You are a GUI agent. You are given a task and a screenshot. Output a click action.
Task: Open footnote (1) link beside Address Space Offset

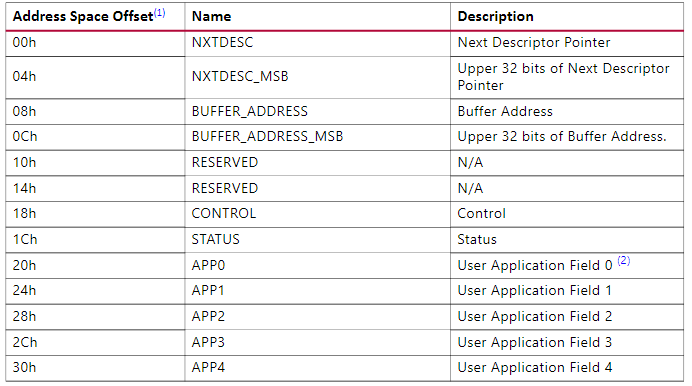pos(159,13)
